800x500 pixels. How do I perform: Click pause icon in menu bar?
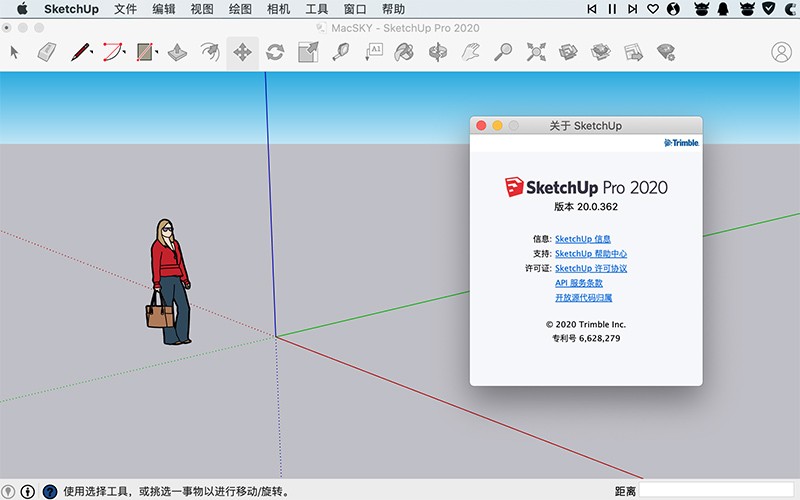point(612,9)
